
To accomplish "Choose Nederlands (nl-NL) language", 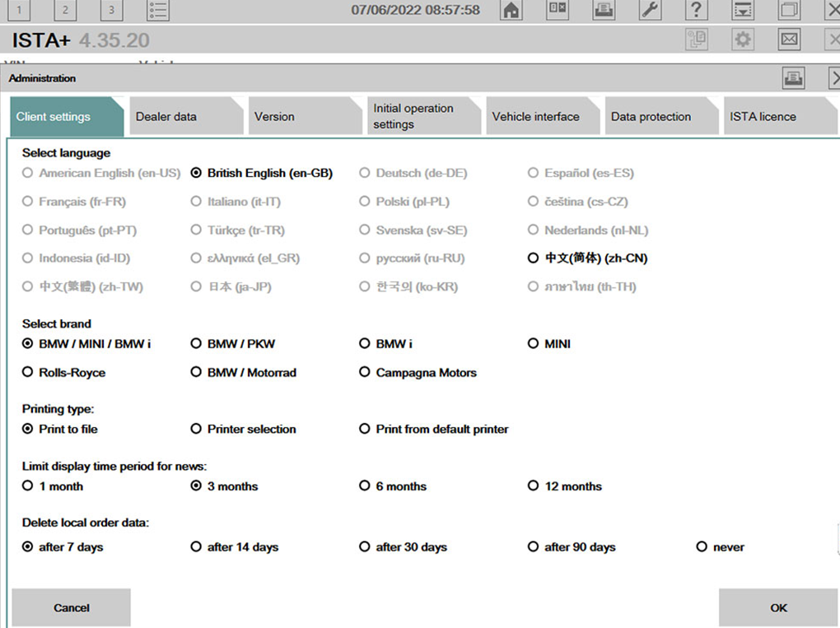I will point(588,230).
